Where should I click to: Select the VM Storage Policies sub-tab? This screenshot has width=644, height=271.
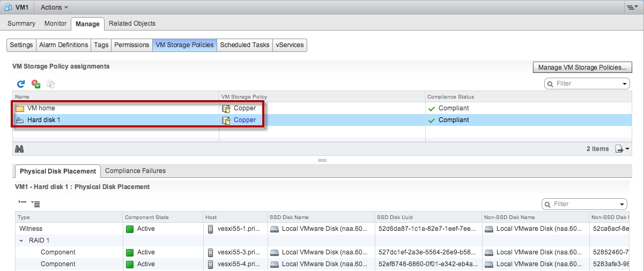click(185, 45)
